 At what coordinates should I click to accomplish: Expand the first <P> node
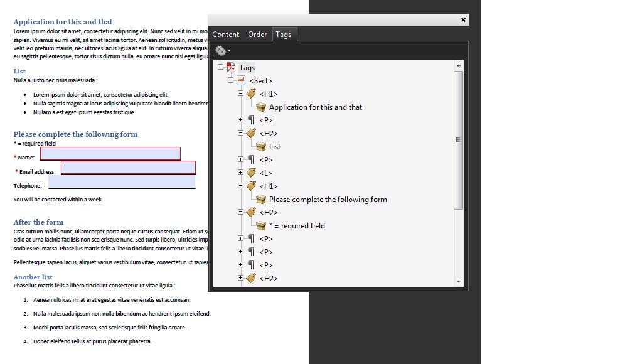click(240, 120)
